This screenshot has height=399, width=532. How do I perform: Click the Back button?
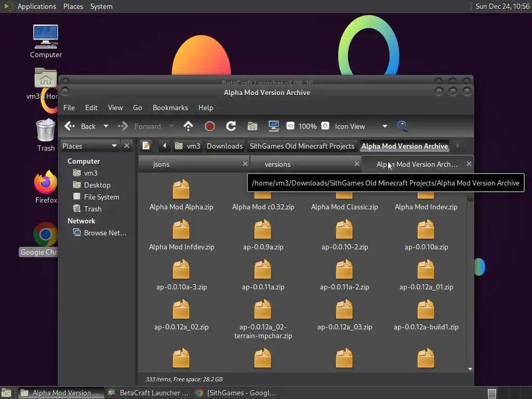(x=81, y=126)
